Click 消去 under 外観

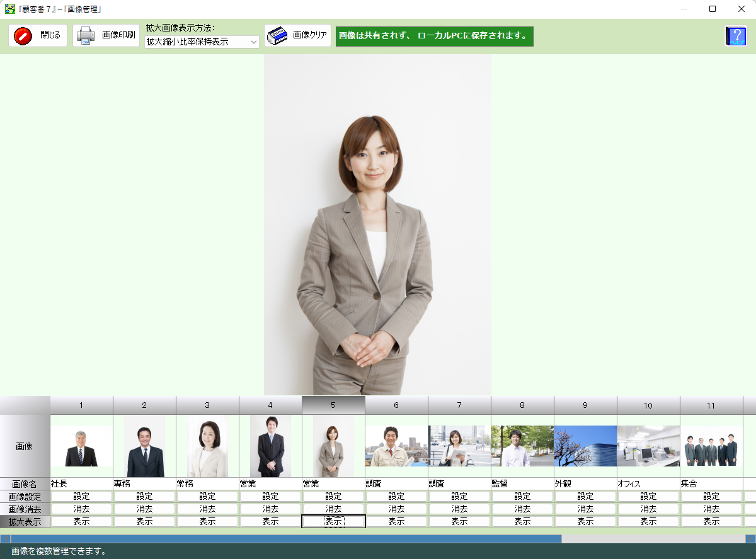[585, 509]
